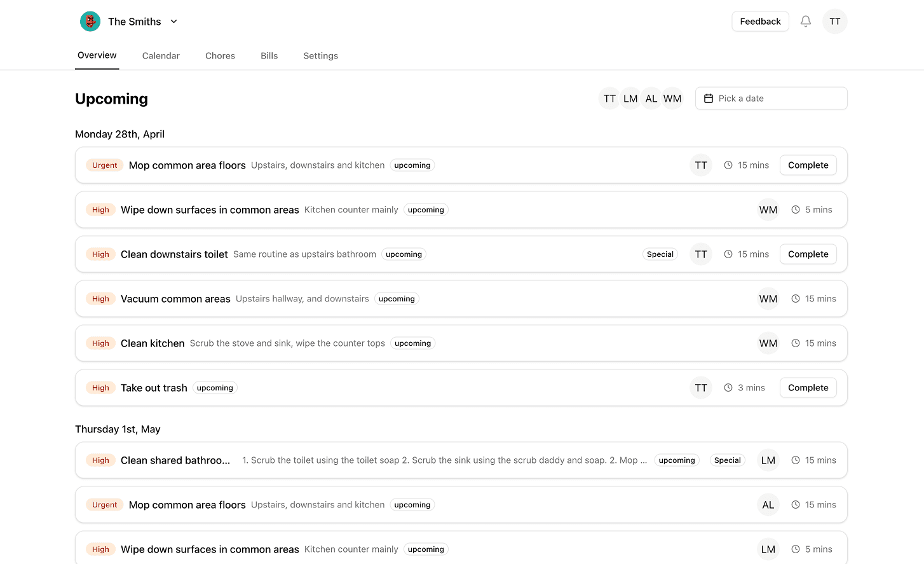This screenshot has height=564, width=924.
Task: Click WM assignee on Monday's Wipe down surfaces
Action: (x=768, y=210)
